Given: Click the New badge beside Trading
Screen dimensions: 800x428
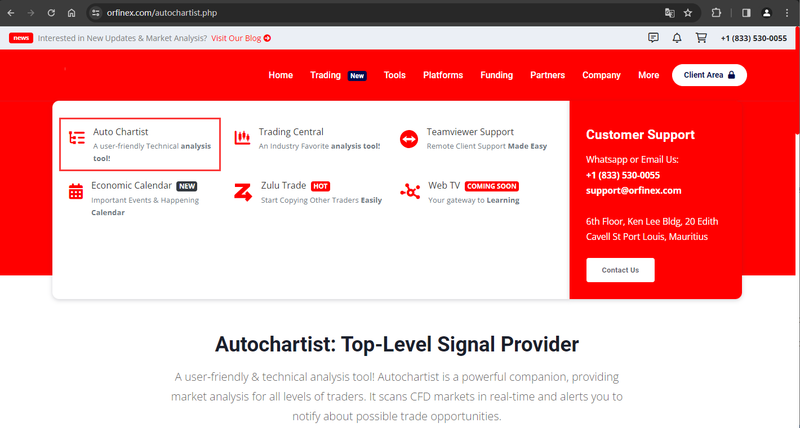Looking at the screenshot, I should pos(357,75).
